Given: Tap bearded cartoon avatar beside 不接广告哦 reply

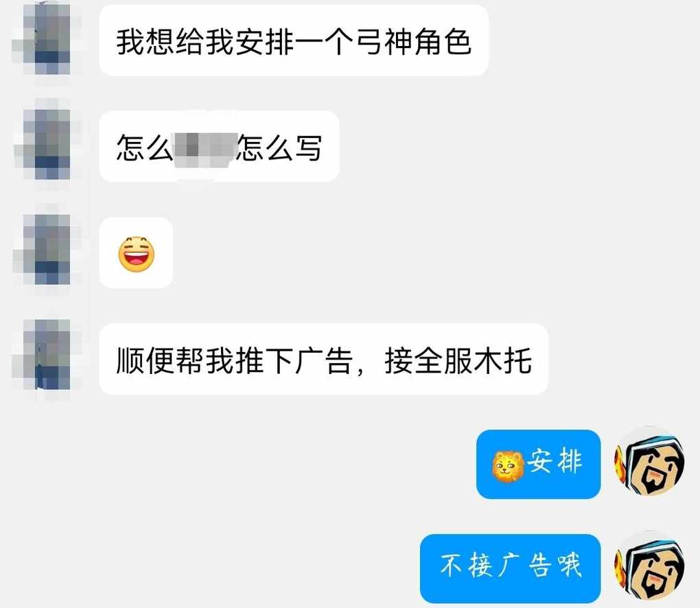Looking at the screenshot, I should pos(649,567).
